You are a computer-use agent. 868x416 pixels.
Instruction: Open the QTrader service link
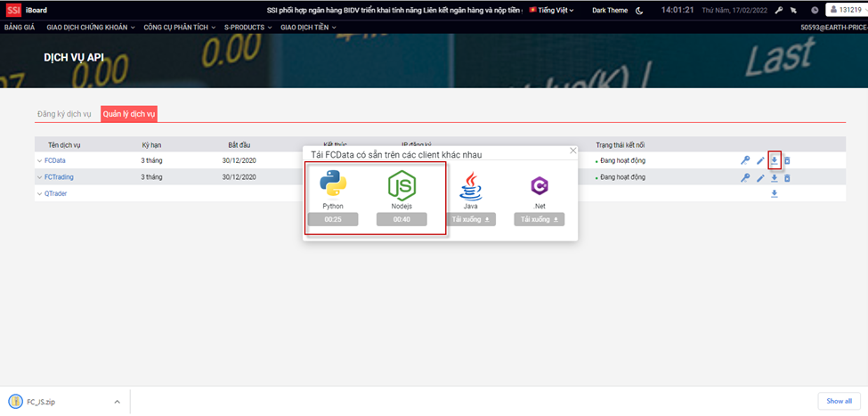pos(56,194)
